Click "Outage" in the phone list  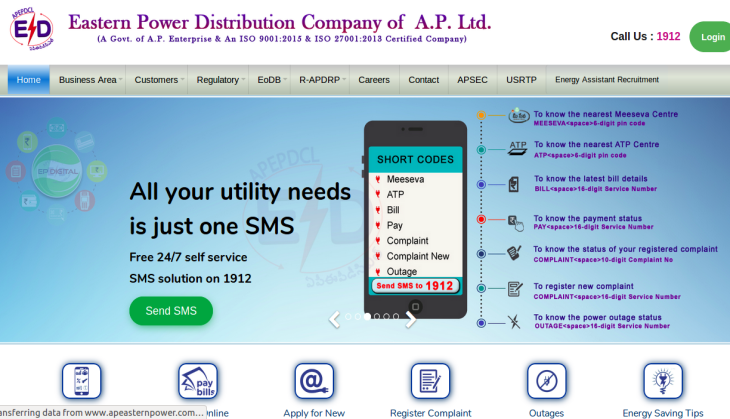(402, 271)
